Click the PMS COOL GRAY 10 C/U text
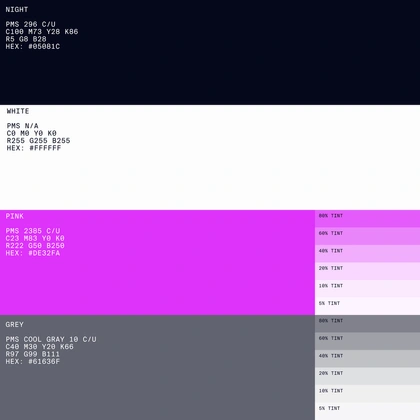This screenshot has height=420, width=420. [51, 339]
